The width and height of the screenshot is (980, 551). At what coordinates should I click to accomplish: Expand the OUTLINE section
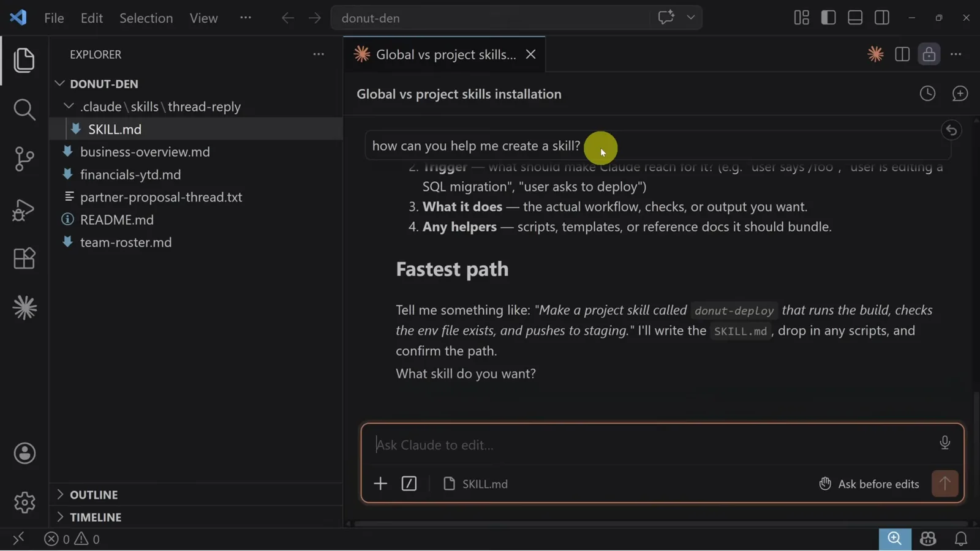(x=196, y=494)
